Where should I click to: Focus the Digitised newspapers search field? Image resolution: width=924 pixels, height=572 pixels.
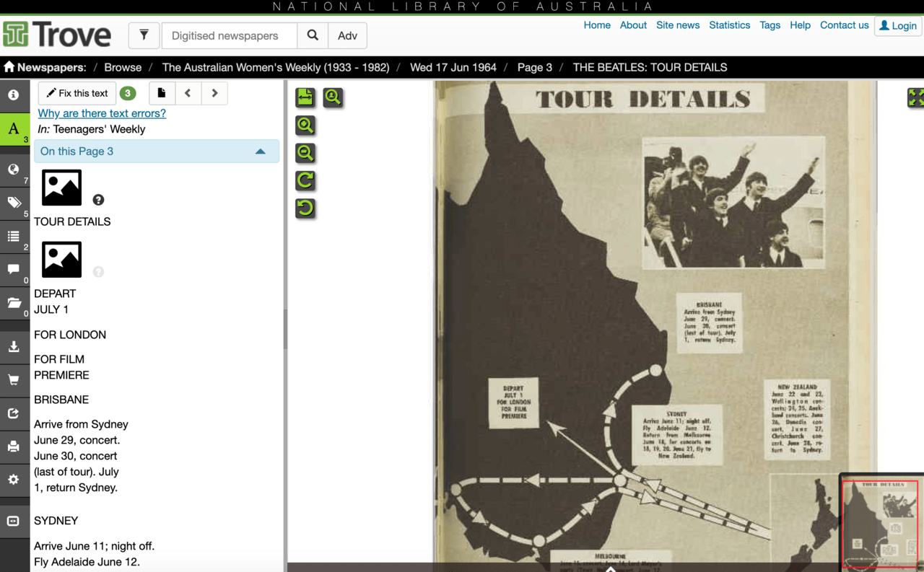[x=230, y=35]
